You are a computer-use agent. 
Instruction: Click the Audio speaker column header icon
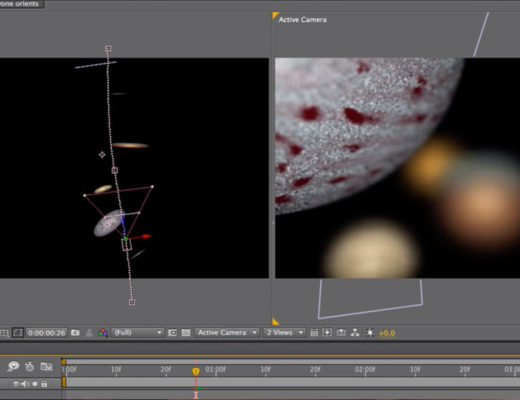pos(24,384)
